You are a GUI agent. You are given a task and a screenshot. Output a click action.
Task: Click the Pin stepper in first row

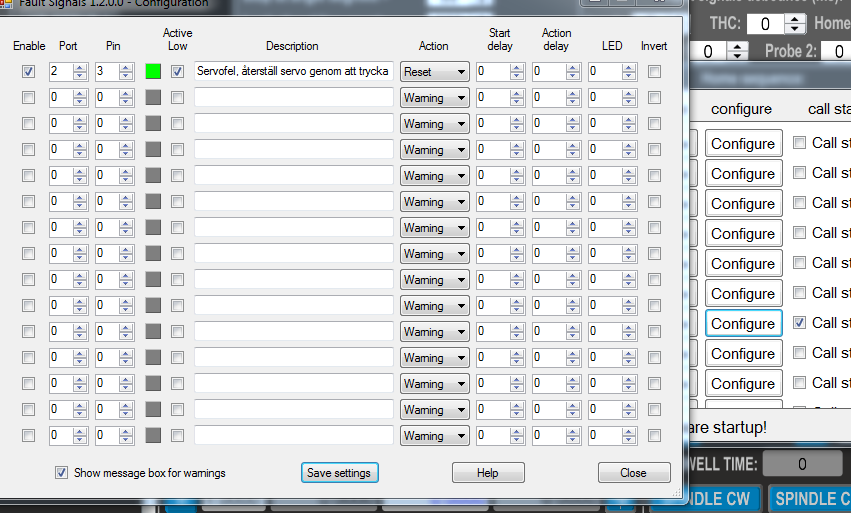coord(114,72)
